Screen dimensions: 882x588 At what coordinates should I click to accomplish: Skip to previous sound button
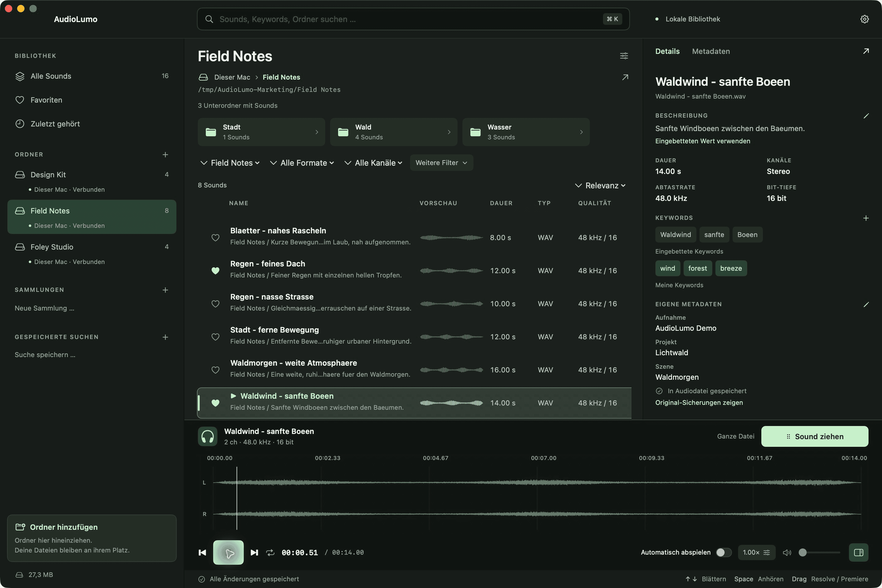coord(202,552)
